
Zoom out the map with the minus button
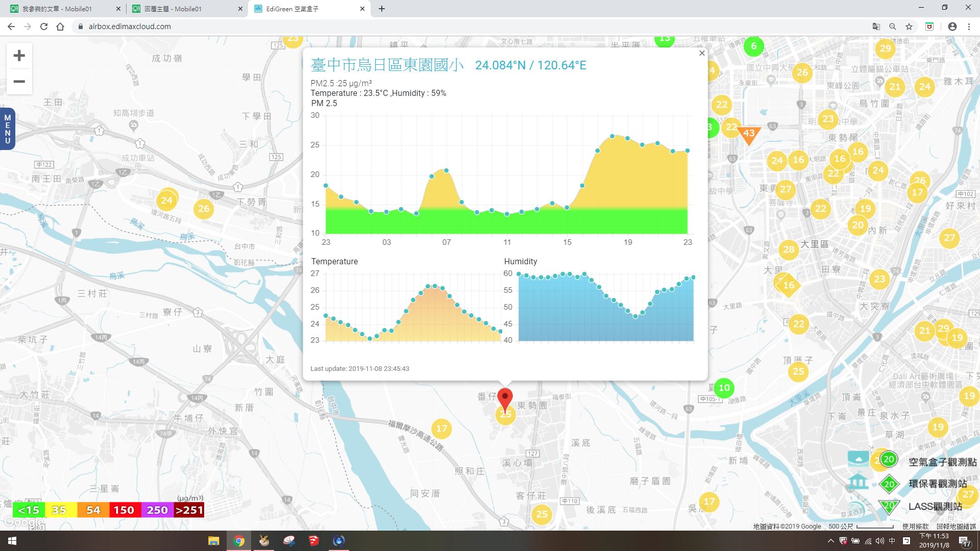coord(19,82)
